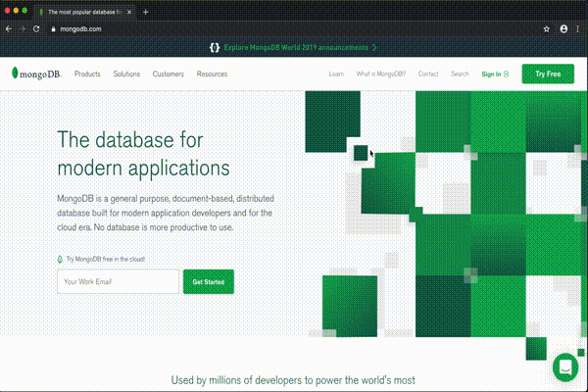Click the Get Started button

[x=209, y=281]
